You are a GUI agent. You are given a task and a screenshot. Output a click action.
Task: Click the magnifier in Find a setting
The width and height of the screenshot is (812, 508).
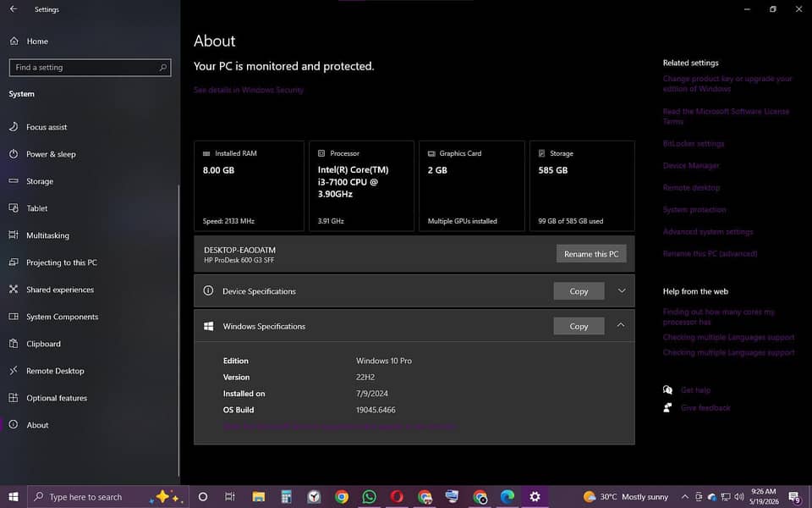(162, 68)
